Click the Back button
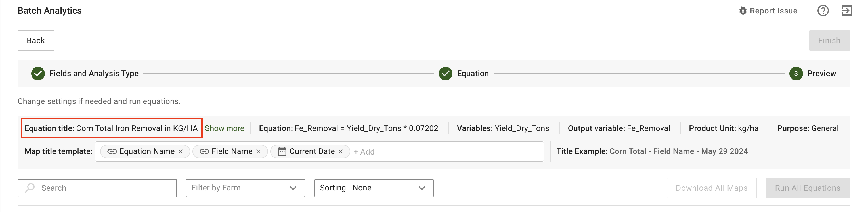 (36, 41)
